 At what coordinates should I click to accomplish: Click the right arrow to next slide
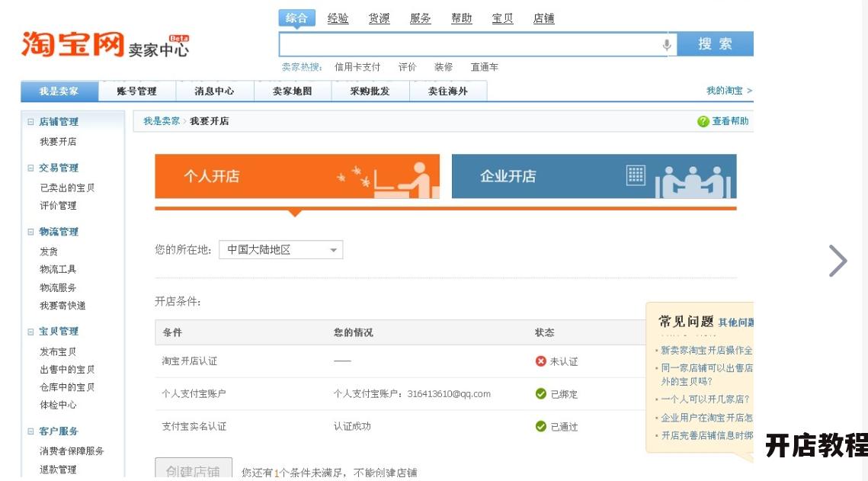pos(838,260)
